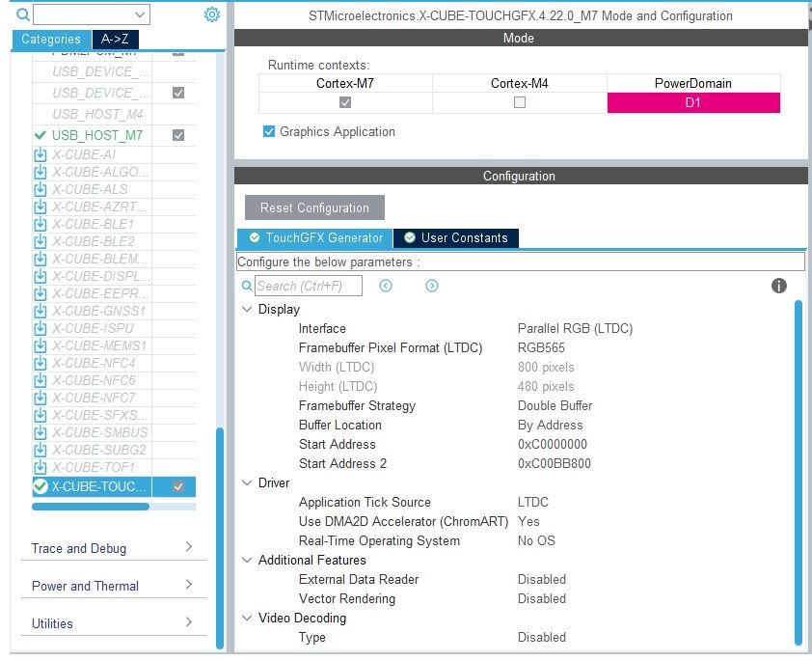Image resolution: width=812 pixels, height=661 pixels.
Task: Click download icon beside X-CUBE-AI
Action: [x=40, y=155]
